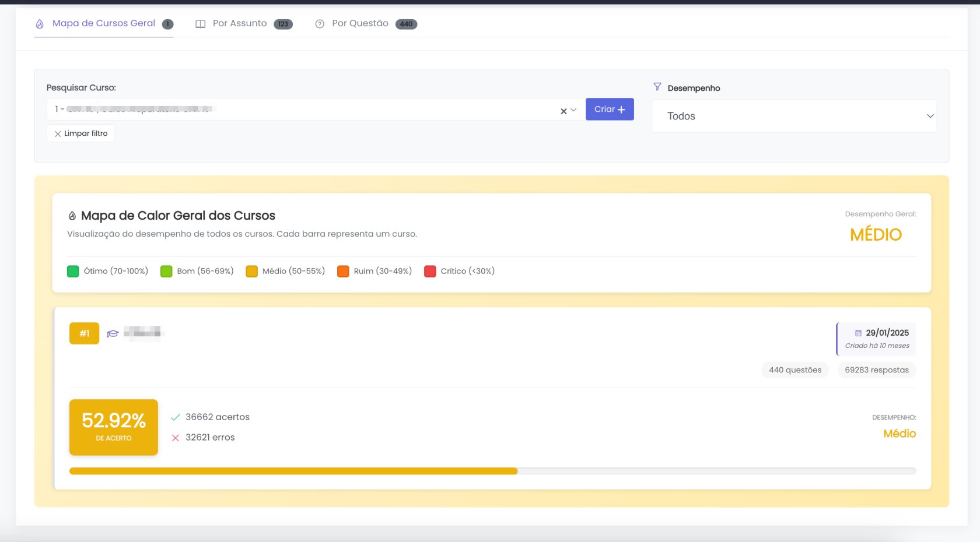Viewport: 980px width, 542px height.
Task: Click the yellow course performance progress bar
Action: tap(293, 471)
